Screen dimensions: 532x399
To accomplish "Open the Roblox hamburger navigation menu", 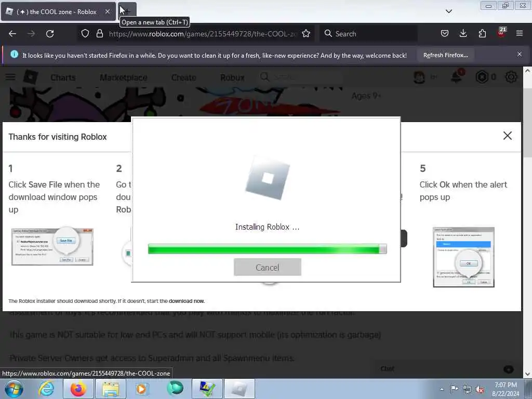I will [10, 77].
